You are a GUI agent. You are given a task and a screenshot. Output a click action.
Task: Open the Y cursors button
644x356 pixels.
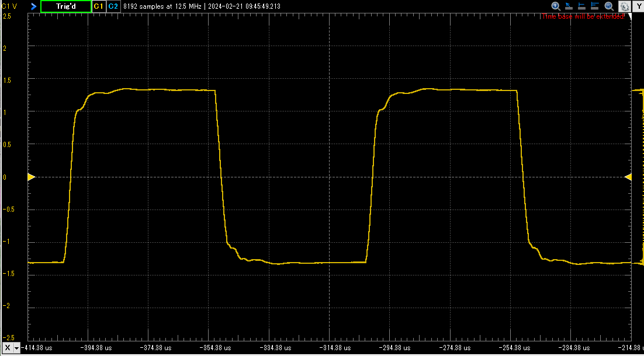pyautogui.click(x=639, y=6)
